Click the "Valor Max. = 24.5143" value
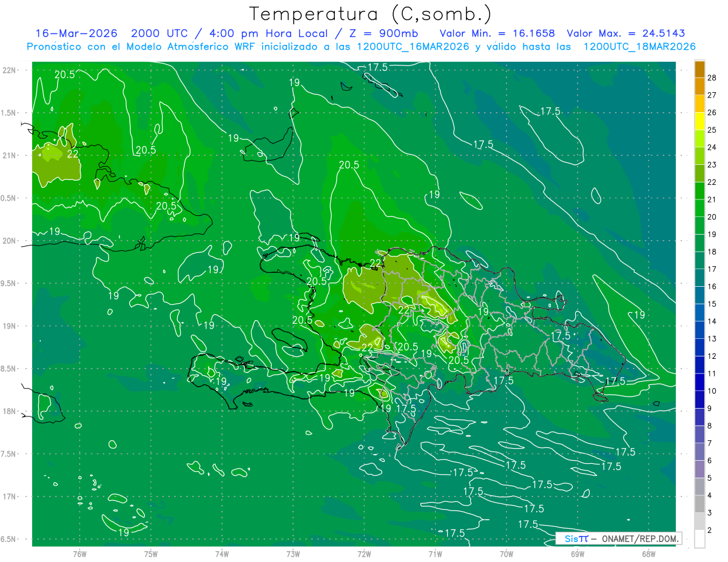This screenshot has height=562, width=728. [625, 33]
